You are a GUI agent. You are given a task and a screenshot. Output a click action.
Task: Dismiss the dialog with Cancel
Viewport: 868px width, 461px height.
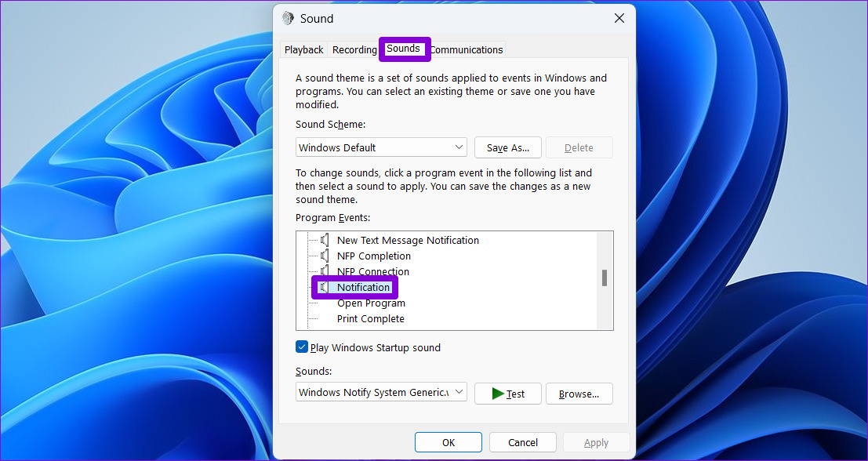coord(522,442)
